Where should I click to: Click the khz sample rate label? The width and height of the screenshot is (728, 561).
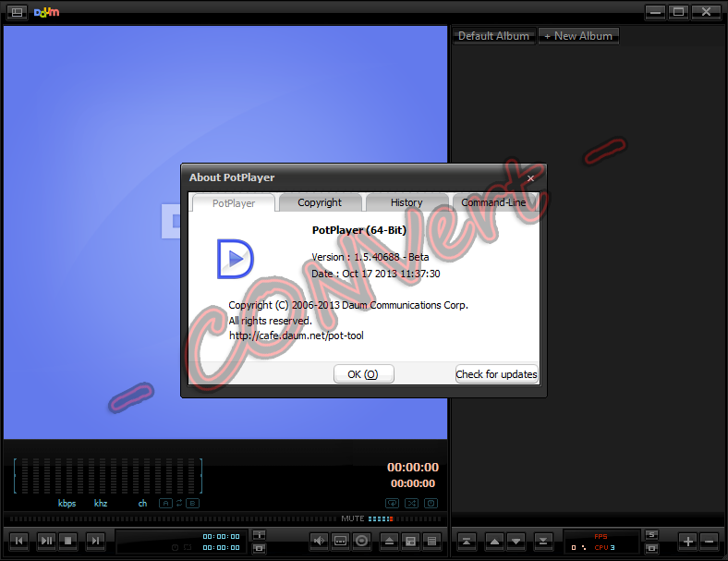(101, 503)
